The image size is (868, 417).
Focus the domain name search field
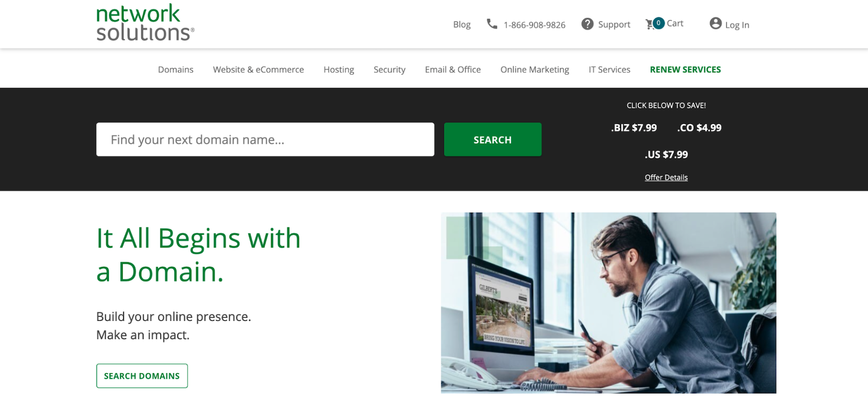pos(265,139)
